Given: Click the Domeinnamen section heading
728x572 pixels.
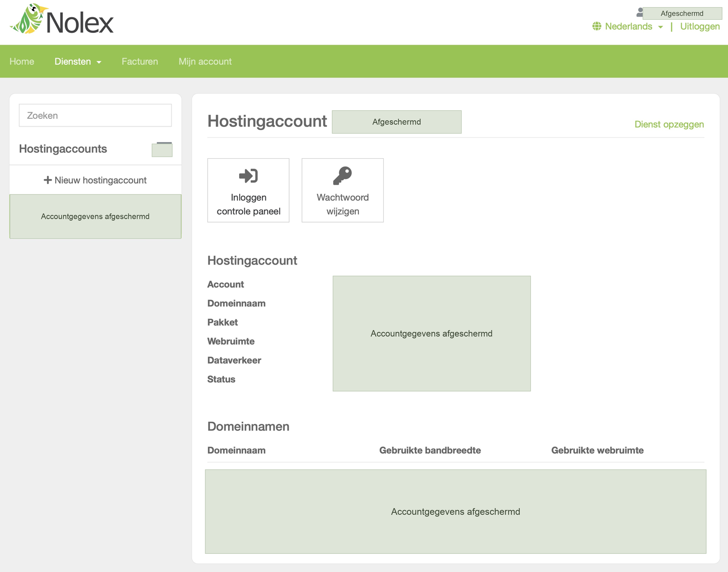Looking at the screenshot, I should click(248, 426).
